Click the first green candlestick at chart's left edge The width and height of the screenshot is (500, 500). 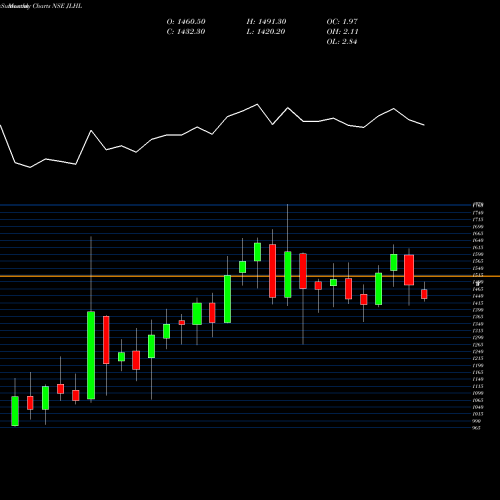point(15,411)
